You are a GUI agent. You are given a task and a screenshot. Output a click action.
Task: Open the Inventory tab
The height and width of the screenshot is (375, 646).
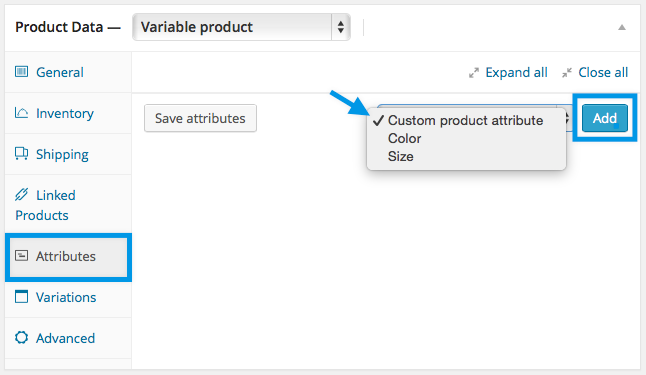coord(68,113)
